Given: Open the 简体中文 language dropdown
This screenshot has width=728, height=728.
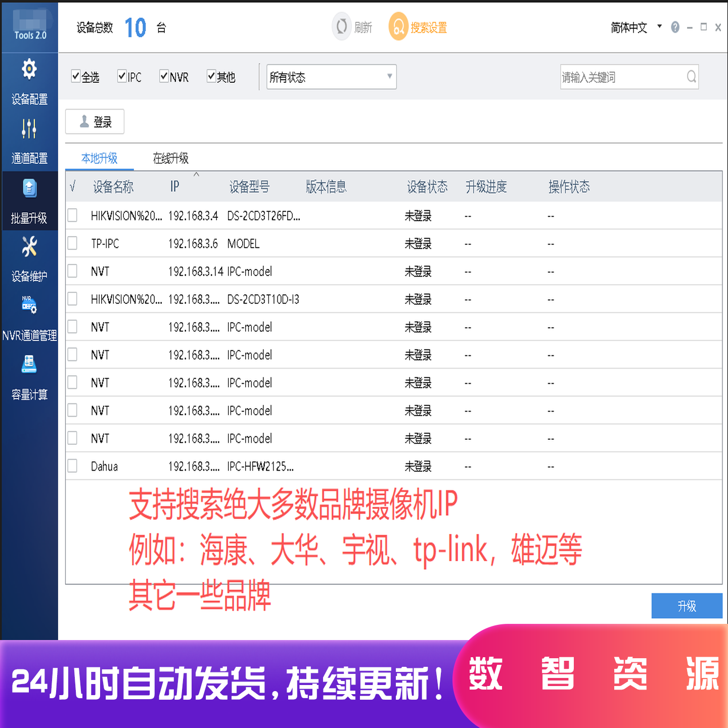Looking at the screenshot, I should (x=636, y=27).
